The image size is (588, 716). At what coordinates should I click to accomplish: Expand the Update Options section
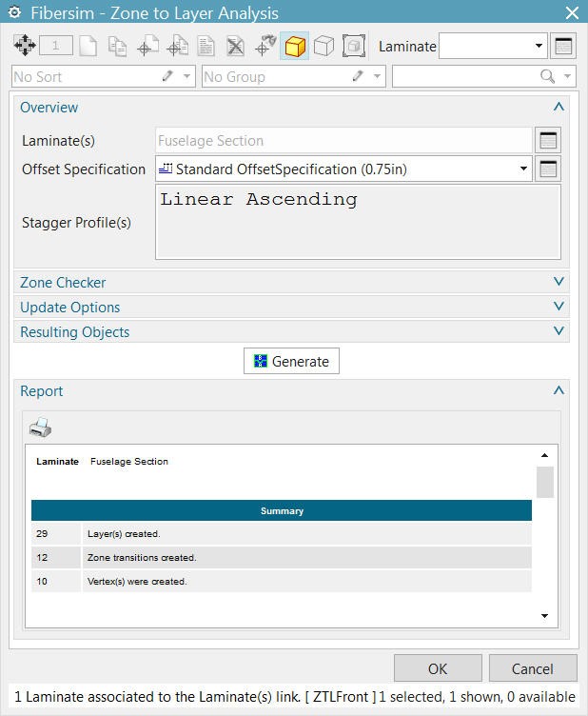point(559,308)
